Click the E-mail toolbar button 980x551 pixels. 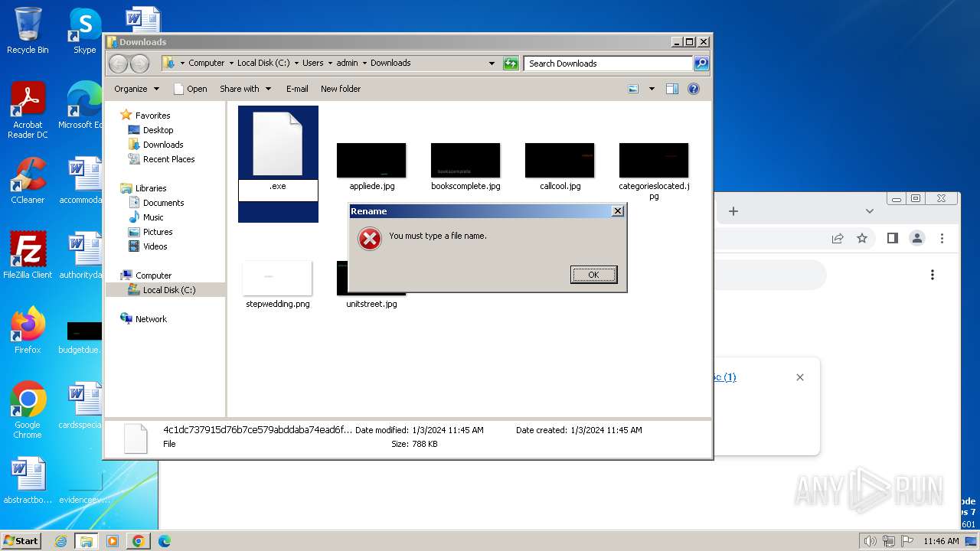click(x=297, y=89)
